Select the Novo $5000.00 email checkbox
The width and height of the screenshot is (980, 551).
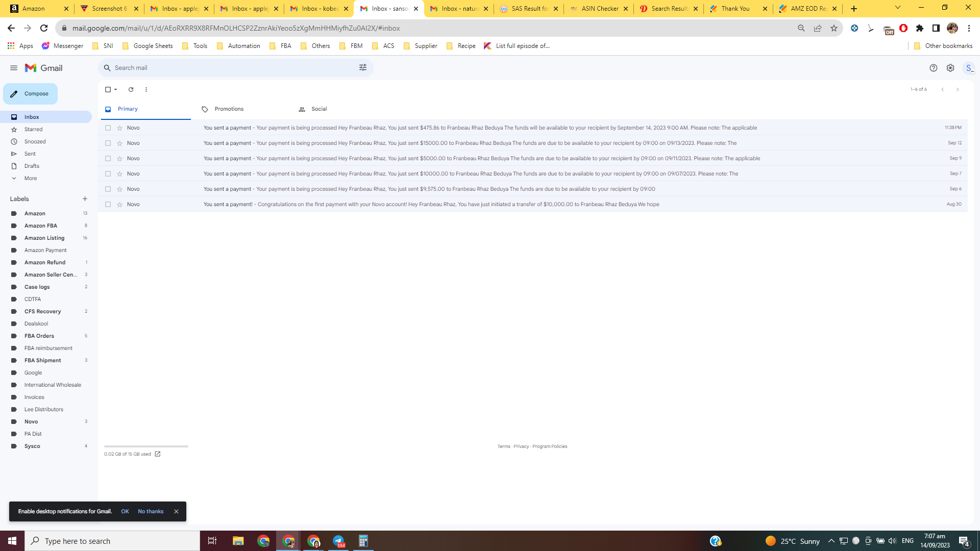click(x=108, y=159)
